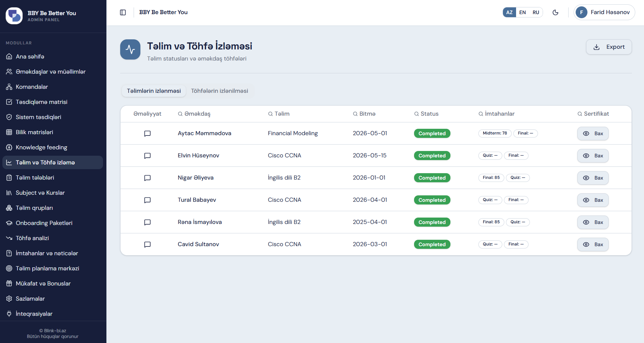Open comment icon for Tural Babayev
The height and width of the screenshot is (343, 644).
[147, 200]
